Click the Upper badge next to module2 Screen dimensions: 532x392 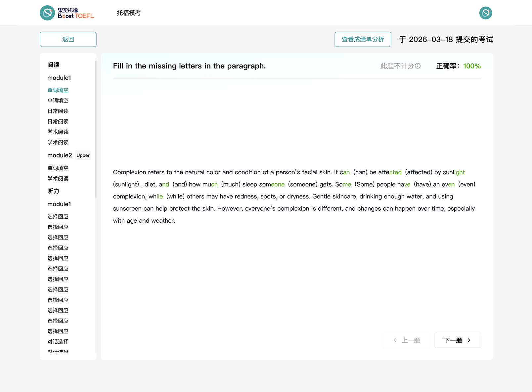[83, 155]
